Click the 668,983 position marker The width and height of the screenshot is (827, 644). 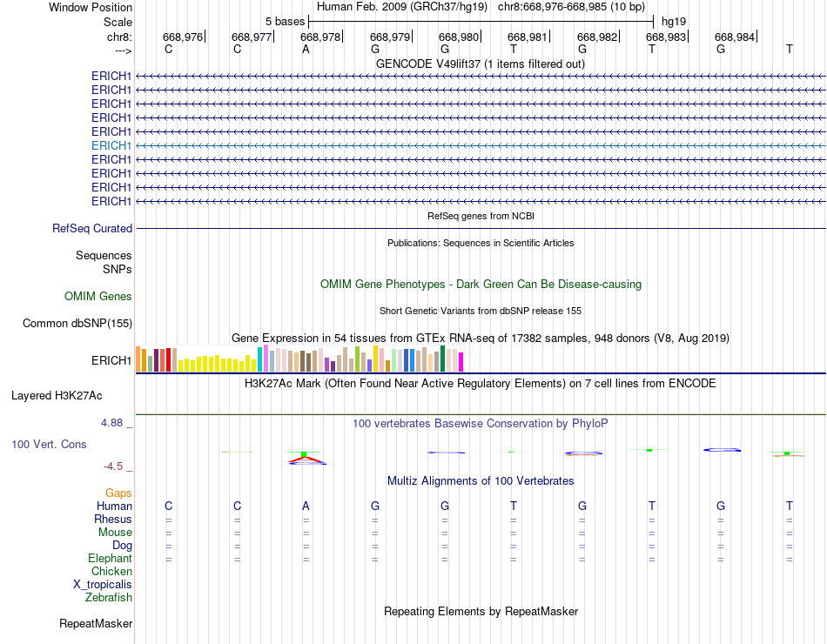pyautogui.click(x=666, y=37)
